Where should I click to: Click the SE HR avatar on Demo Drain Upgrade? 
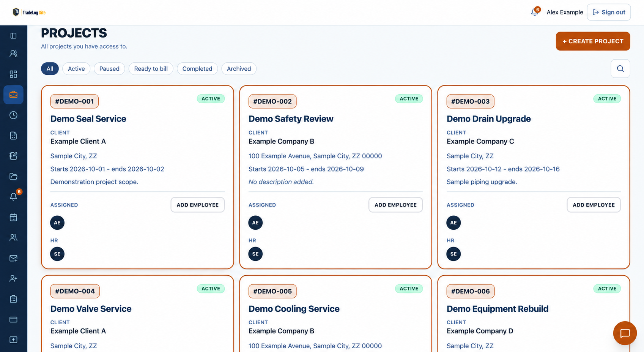click(453, 254)
